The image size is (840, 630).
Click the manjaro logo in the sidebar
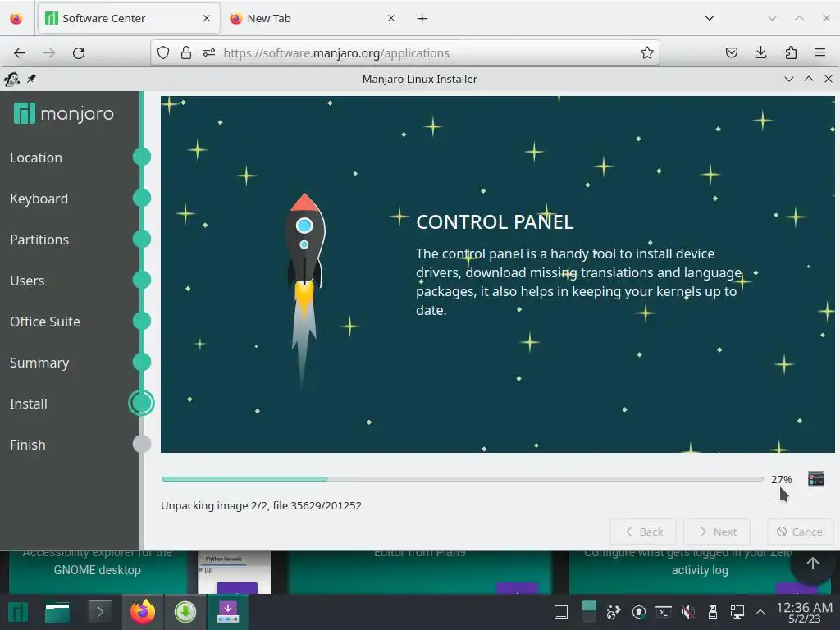(64, 113)
